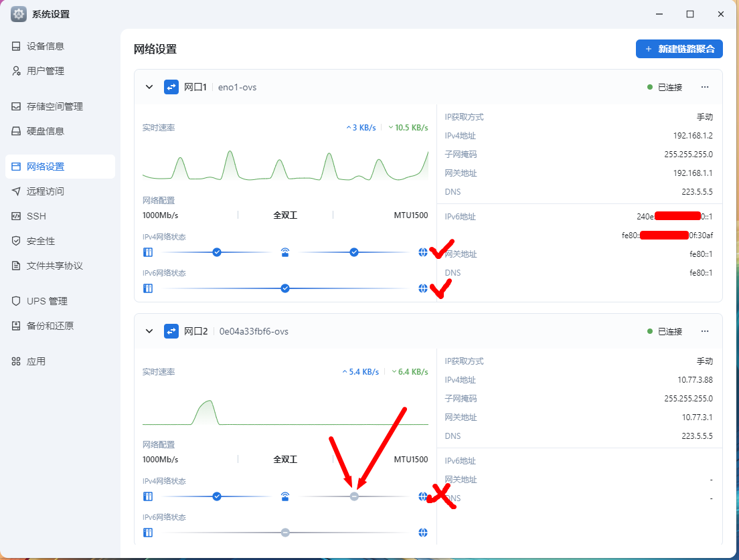Open 存储空间管理 sidebar item

tap(60, 106)
